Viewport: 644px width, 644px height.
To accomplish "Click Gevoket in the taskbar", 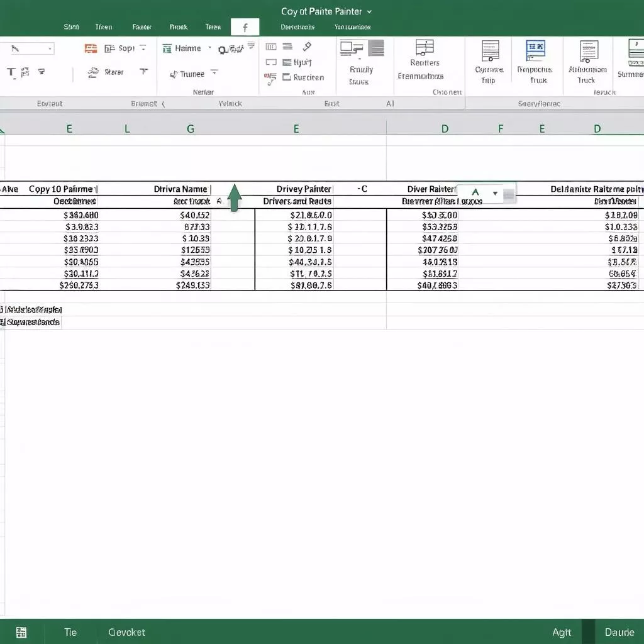I will [126, 632].
